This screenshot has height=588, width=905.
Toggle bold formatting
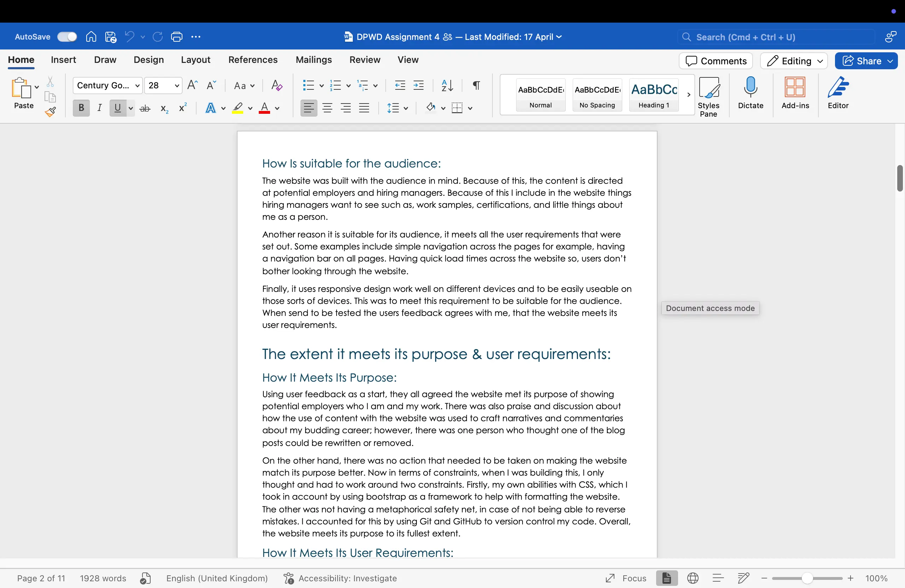click(x=81, y=108)
